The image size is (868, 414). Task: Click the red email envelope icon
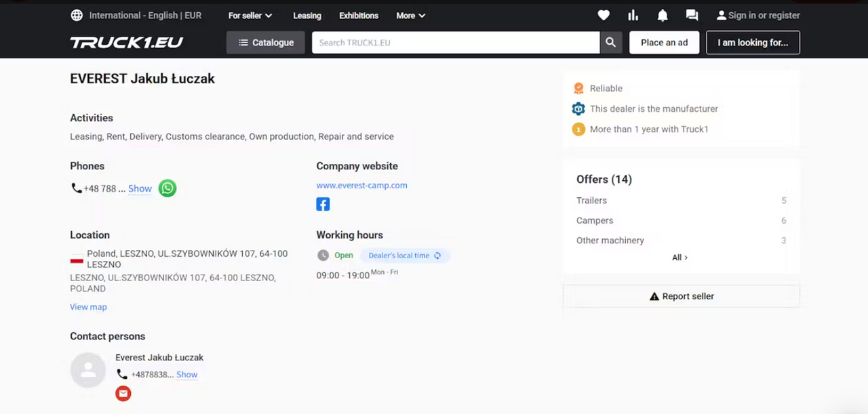(123, 394)
